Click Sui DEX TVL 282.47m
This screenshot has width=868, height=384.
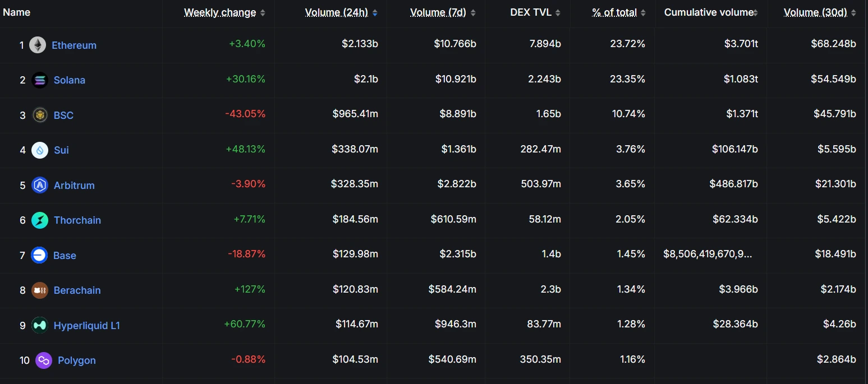540,149
